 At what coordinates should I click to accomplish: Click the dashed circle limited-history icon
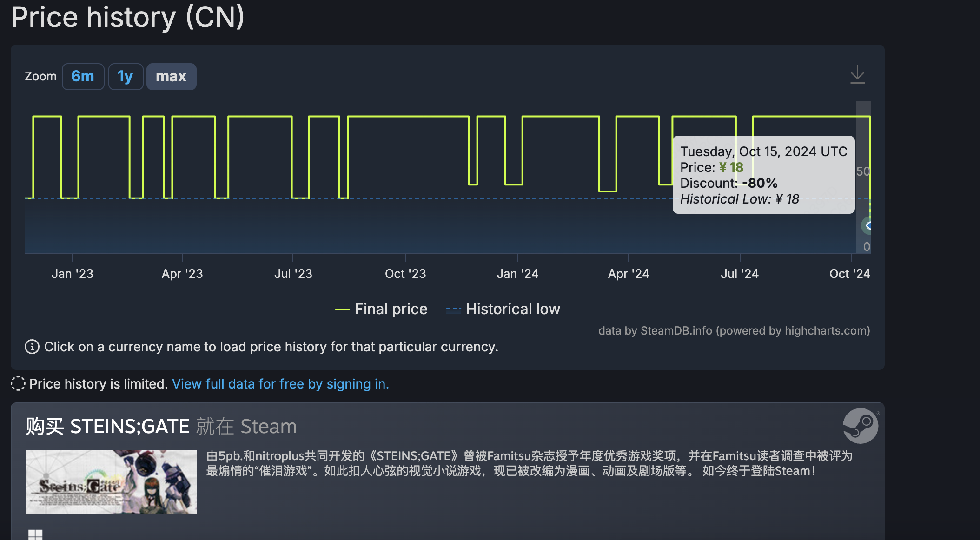point(18,384)
